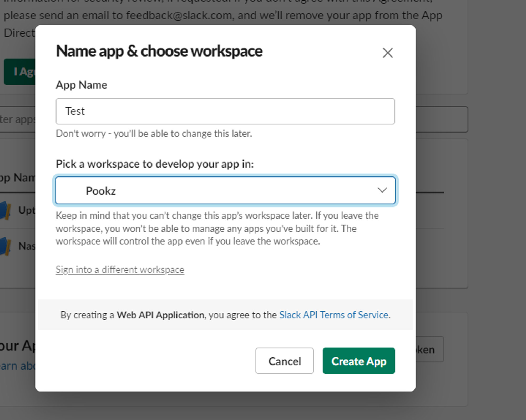
Task: Follow the Sign into a different workspace link
Action: point(120,270)
